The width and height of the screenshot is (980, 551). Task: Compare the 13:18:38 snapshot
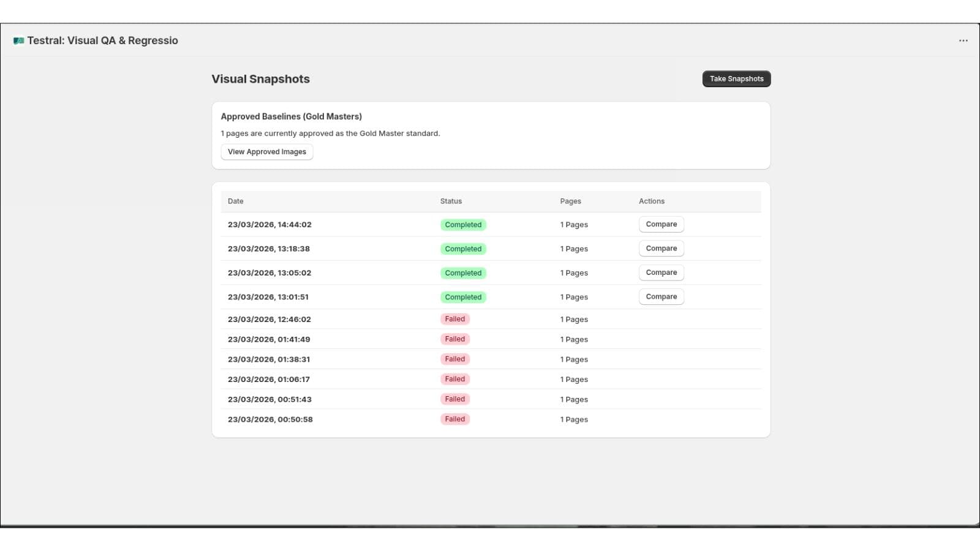pyautogui.click(x=661, y=249)
